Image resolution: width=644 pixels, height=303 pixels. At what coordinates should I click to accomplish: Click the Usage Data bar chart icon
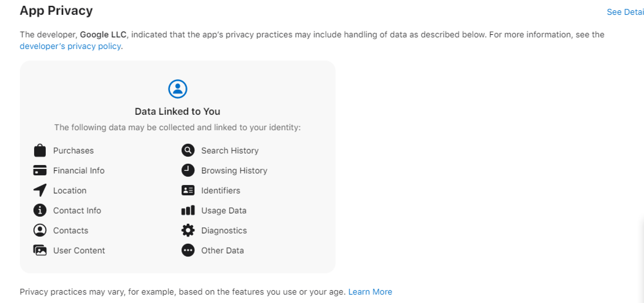click(x=188, y=210)
